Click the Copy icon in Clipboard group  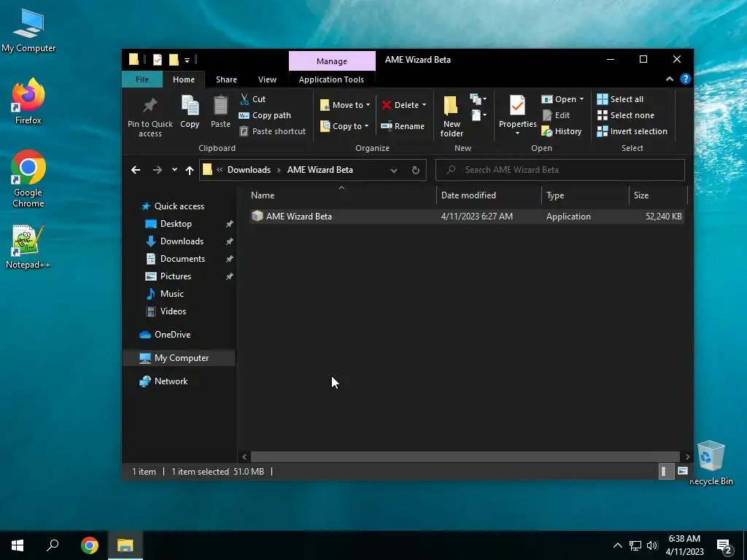click(x=190, y=105)
